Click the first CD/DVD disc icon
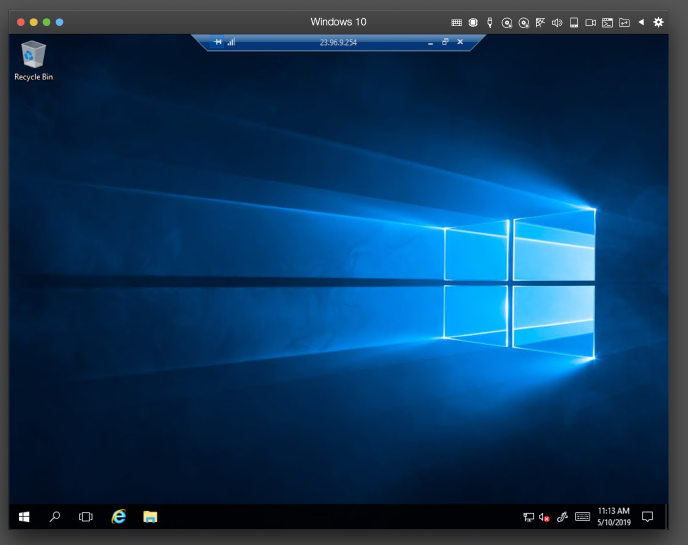The width and height of the screenshot is (688, 545). point(507,23)
